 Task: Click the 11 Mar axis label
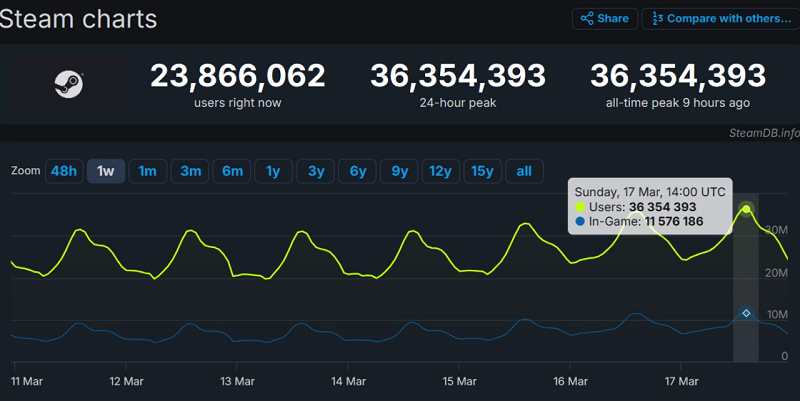pyautogui.click(x=27, y=382)
